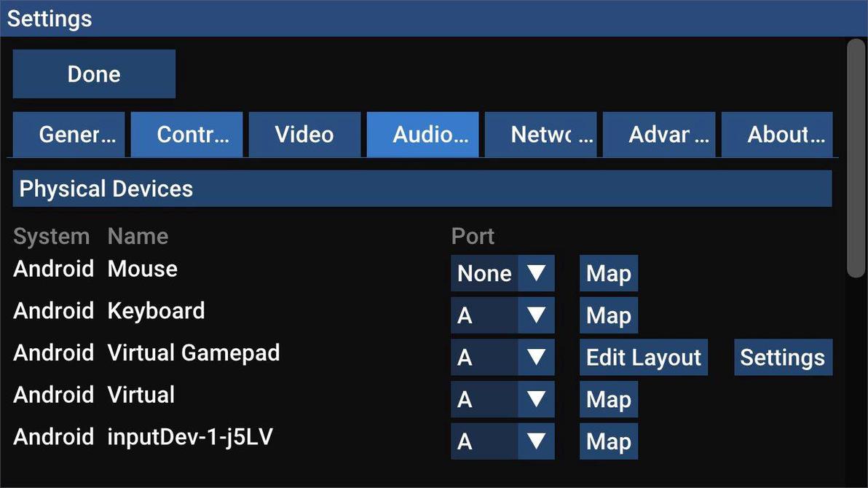Select the Audio settings tab
The width and height of the screenshot is (868, 488).
[x=422, y=134]
